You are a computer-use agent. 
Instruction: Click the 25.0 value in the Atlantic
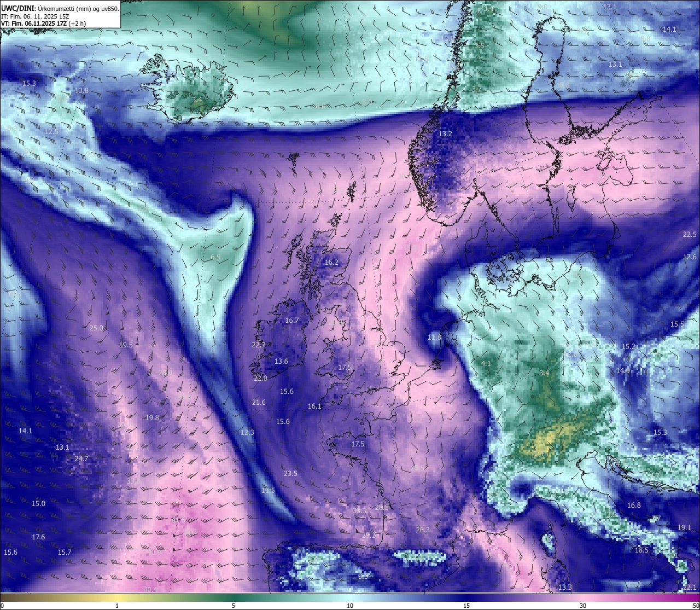tap(96, 328)
